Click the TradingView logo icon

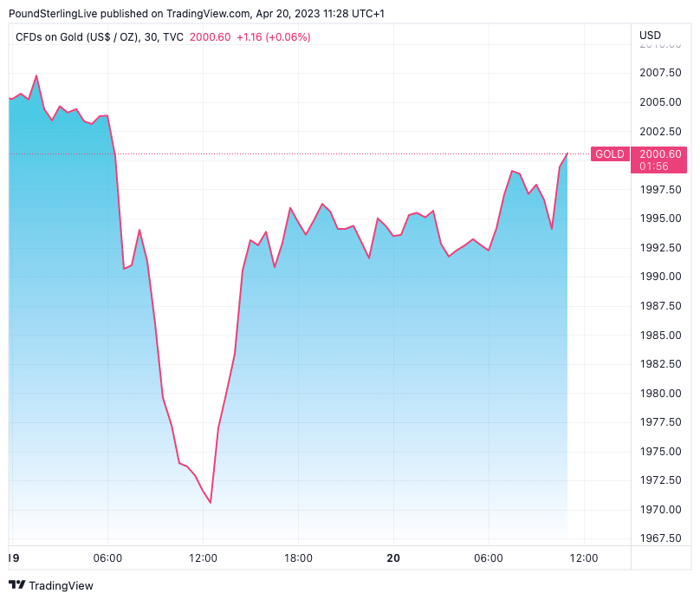coord(16,585)
